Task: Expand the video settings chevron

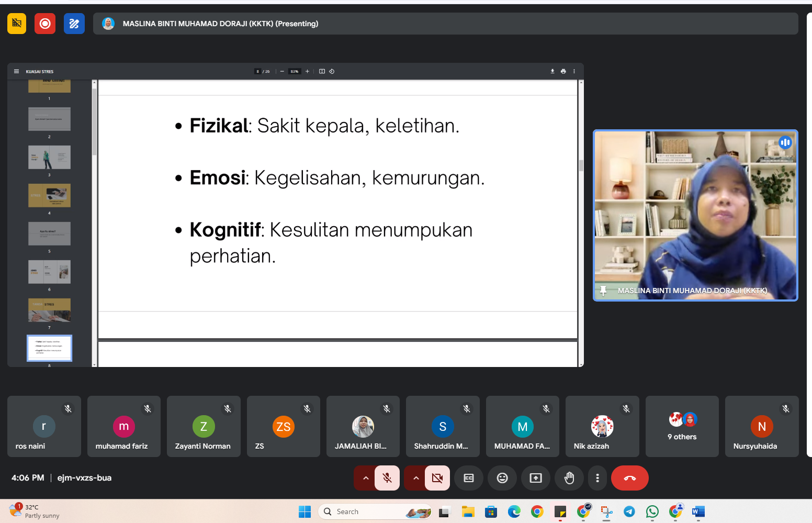Action: [416, 478]
